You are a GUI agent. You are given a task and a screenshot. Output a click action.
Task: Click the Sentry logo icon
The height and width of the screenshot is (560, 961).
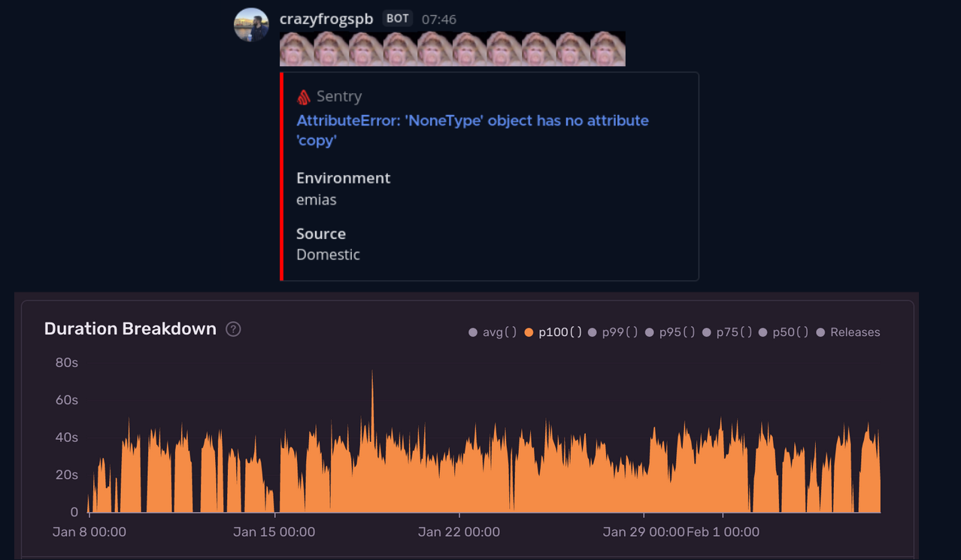(x=304, y=97)
